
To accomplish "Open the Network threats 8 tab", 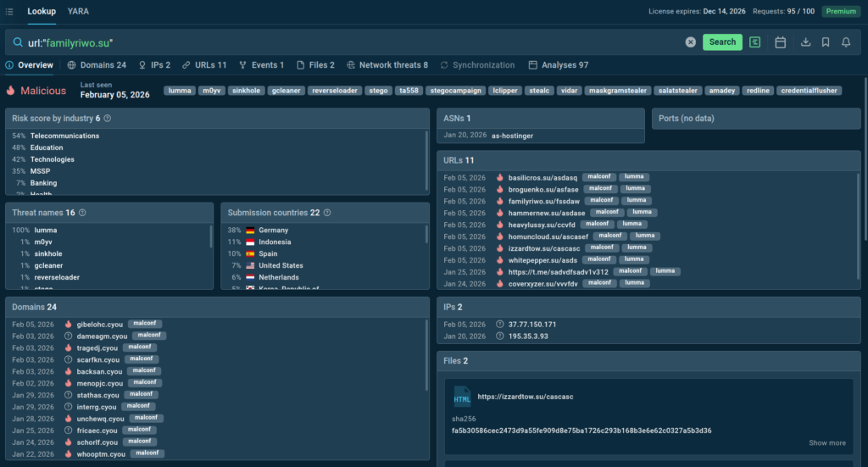I will (387, 65).
